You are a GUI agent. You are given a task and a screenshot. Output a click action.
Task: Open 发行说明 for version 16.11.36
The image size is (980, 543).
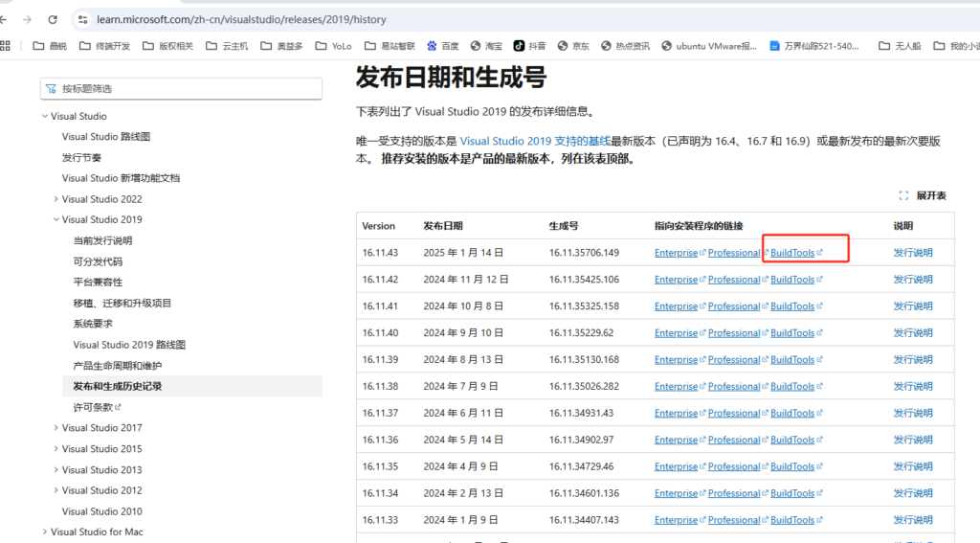click(x=912, y=440)
